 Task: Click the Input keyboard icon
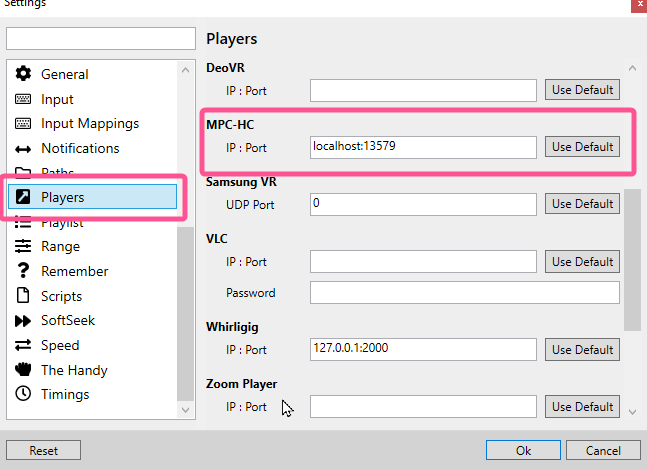[23, 99]
